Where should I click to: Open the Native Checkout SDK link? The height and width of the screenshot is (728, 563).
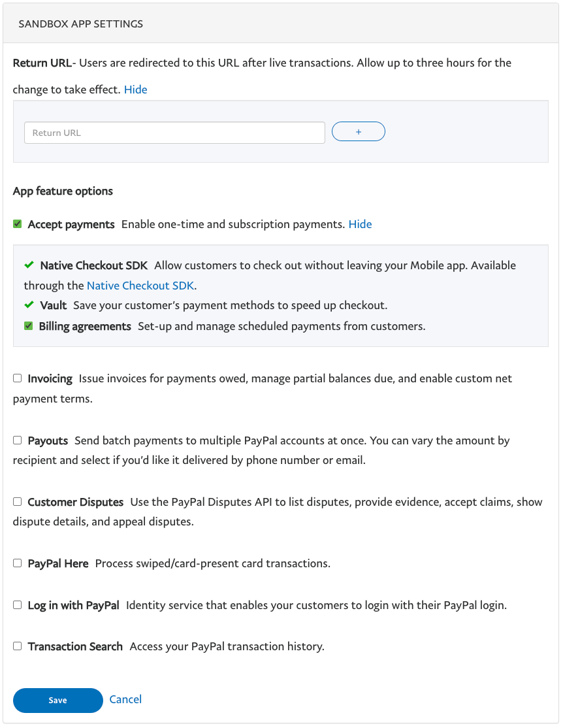click(x=140, y=285)
